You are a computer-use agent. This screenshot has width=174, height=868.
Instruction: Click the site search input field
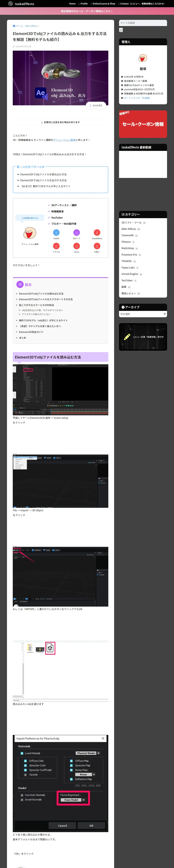pyautogui.click(x=143, y=23)
